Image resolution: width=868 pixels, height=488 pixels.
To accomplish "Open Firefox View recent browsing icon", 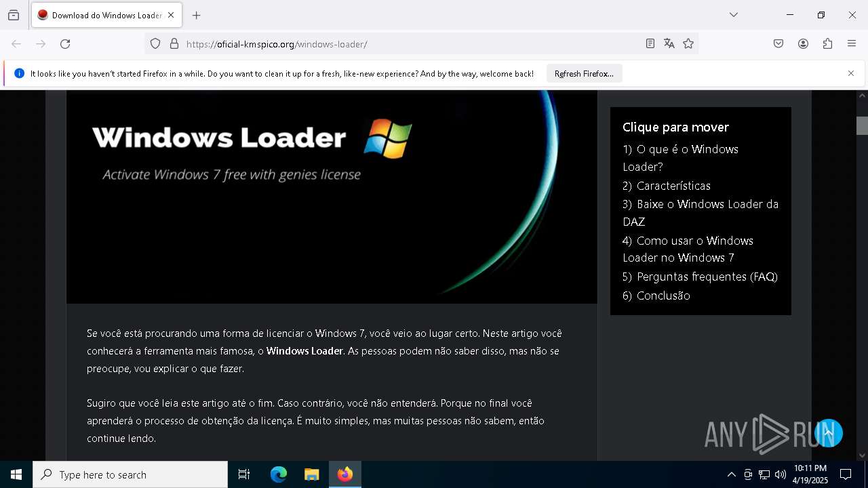I will pyautogui.click(x=14, y=15).
